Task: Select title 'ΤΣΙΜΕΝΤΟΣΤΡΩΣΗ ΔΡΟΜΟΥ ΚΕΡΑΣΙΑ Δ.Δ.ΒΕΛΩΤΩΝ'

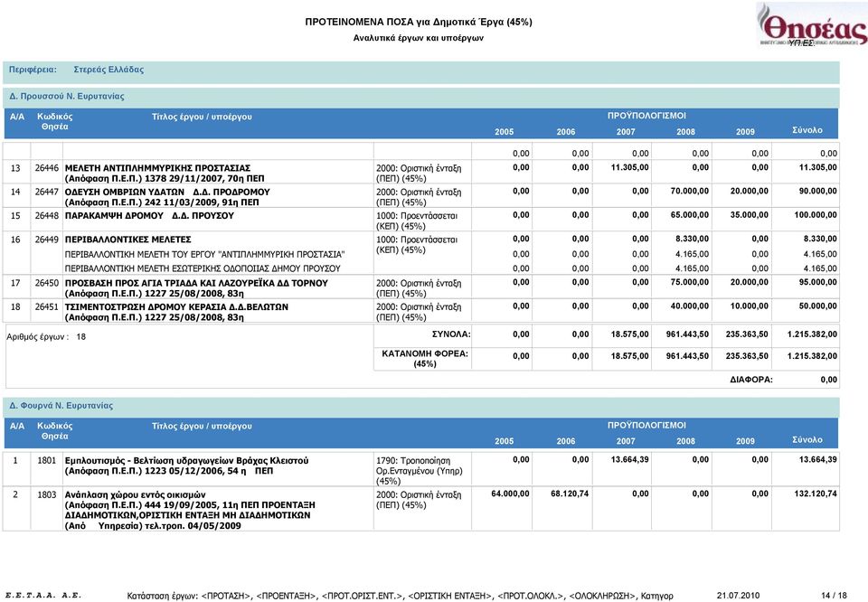Action: [176, 306]
